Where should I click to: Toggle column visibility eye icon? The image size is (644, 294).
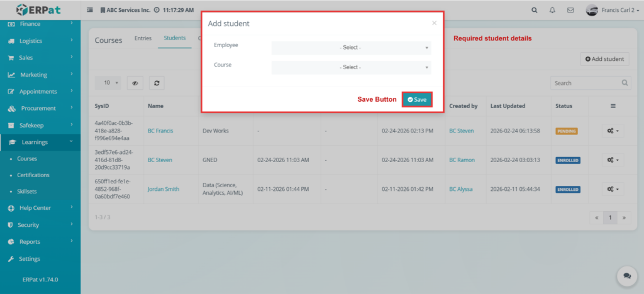(135, 83)
